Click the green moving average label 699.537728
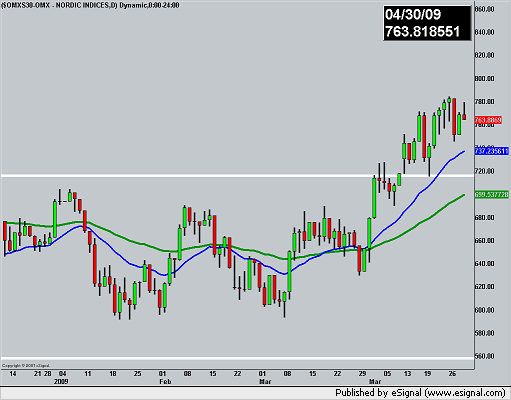Viewport: 511px width, 400px height. tap(492, 194)
